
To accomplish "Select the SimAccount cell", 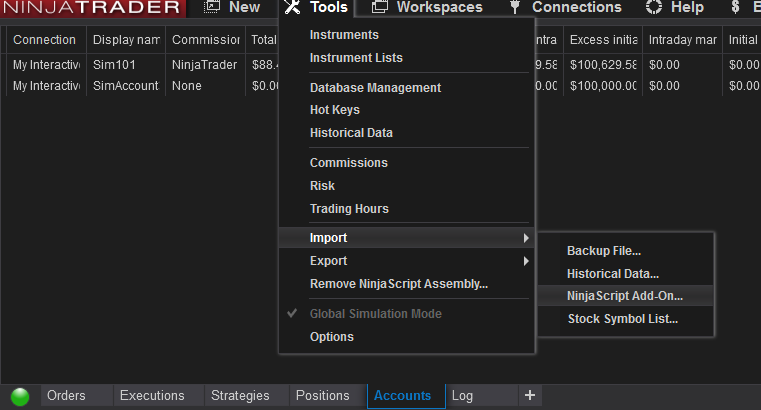I will click(x=125, y=86).
